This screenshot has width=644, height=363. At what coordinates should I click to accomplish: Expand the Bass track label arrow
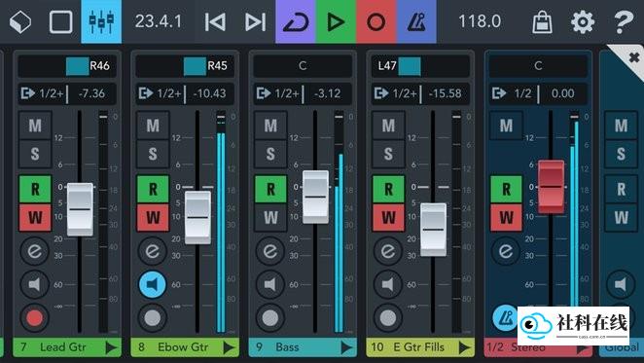[x=346, y=347]
